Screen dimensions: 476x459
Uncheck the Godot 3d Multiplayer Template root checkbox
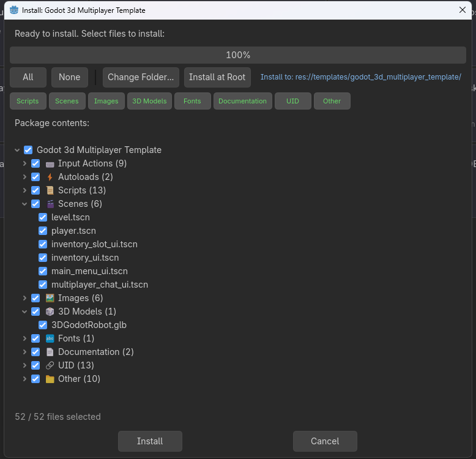(x=28, y=150)
